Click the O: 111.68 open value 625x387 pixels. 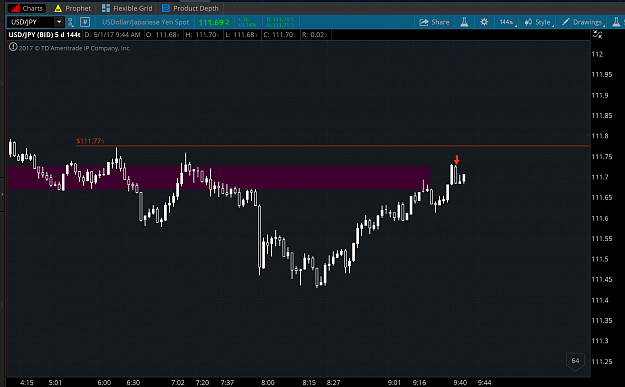tap(162, 35)
